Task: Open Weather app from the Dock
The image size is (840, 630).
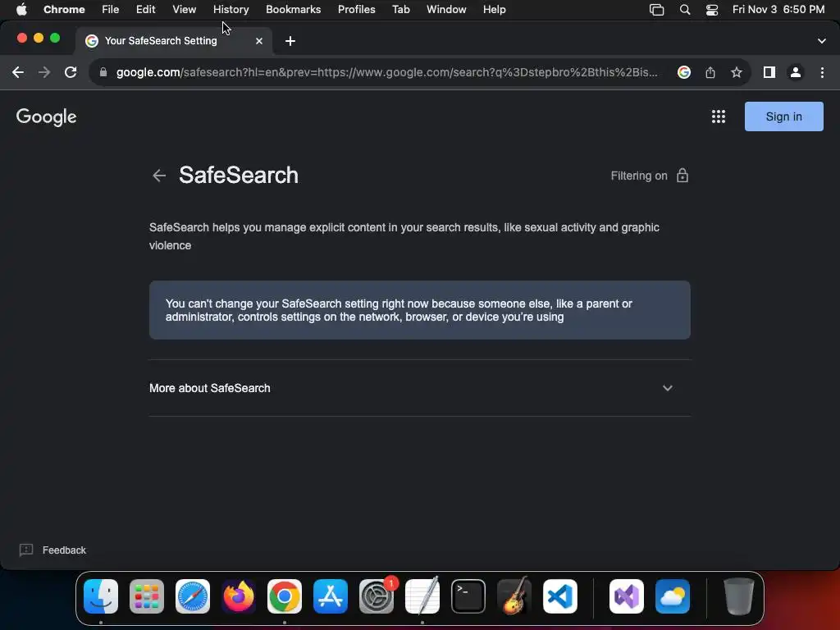Action: pos(673,596)
